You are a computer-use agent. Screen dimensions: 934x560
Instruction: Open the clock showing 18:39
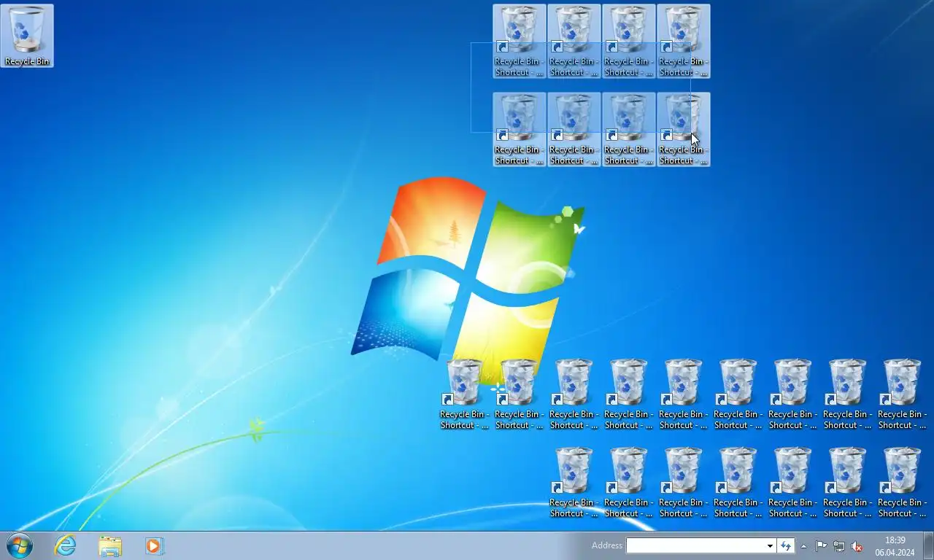point(895,546)
